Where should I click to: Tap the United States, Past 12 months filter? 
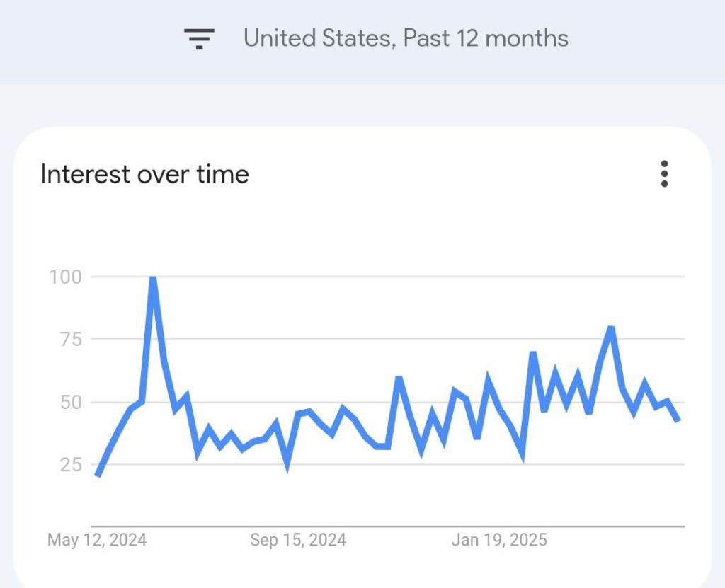[x=406, y=38]
